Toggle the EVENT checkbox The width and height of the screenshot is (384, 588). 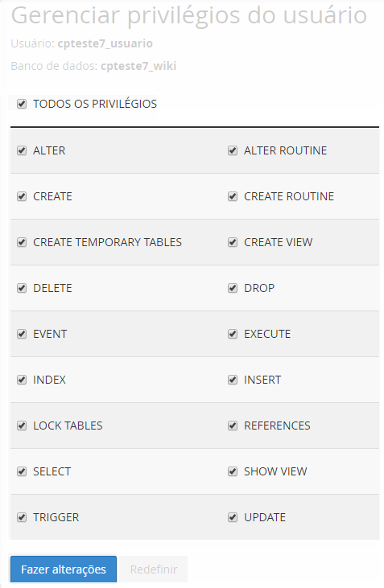coord(22,334)
